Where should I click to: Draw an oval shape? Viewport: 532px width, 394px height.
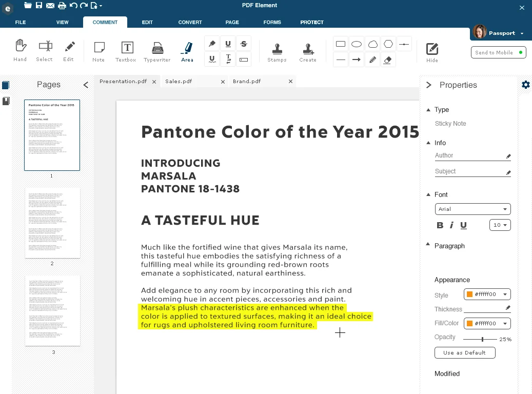[357, 44]
